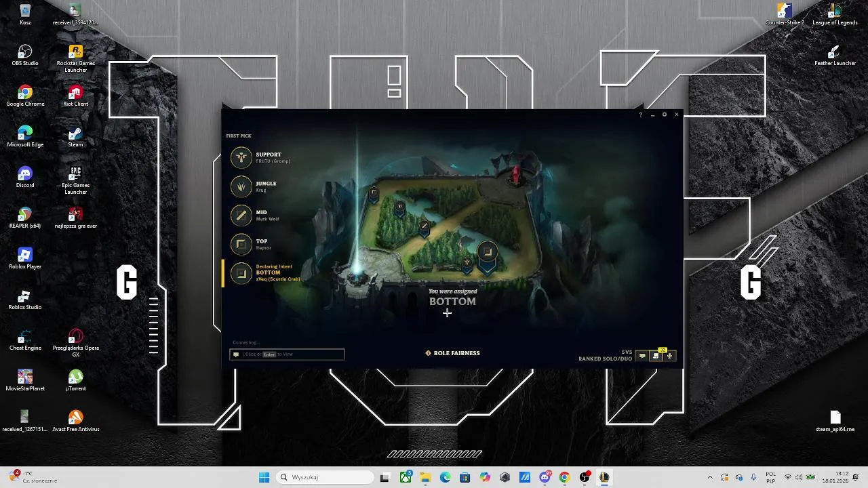The width and height of the screenshot is (868, 488).
Task: Open the taskbar weather widget
Action: [x=33, y=477]
